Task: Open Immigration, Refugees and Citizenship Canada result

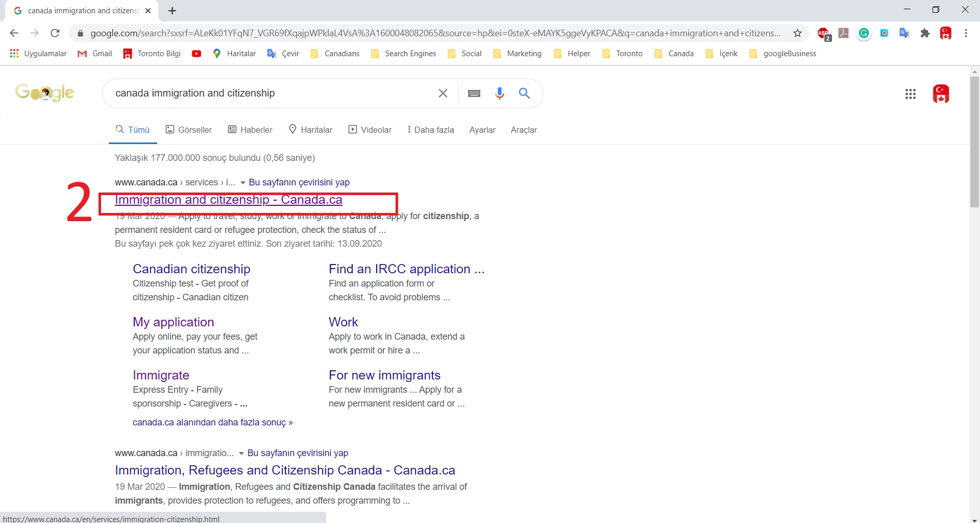Action: [x=285, y=470]
